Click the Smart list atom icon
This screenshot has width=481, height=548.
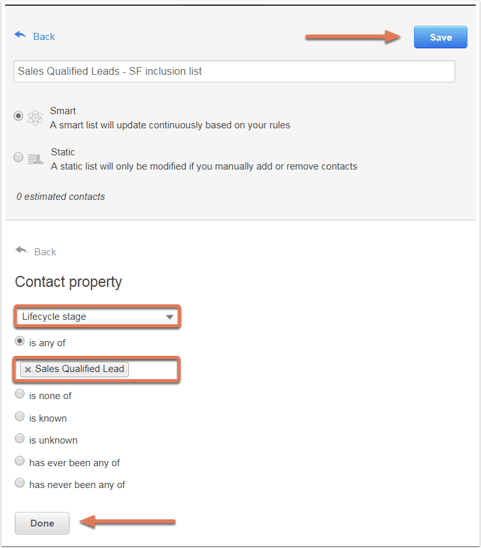[35, 118]
